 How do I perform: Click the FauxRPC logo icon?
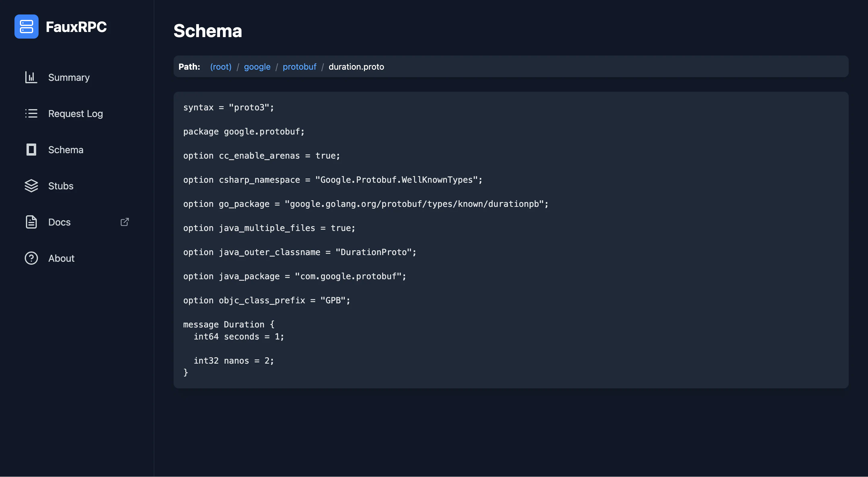(x=26, y=27)
